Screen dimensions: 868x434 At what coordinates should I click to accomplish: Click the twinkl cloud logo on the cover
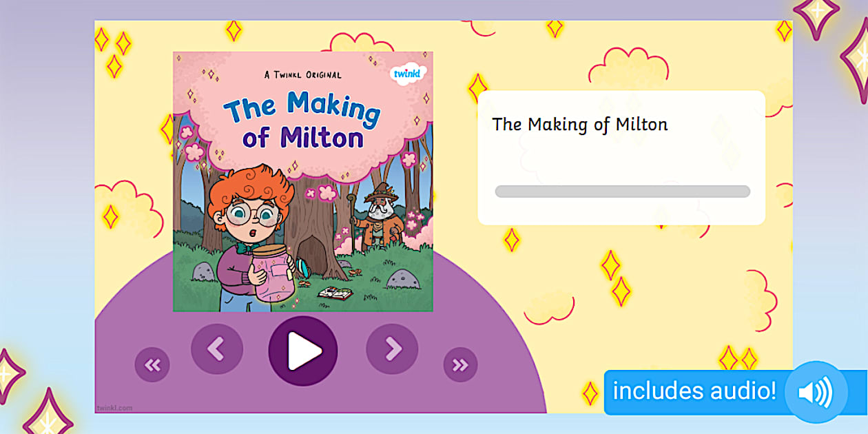coord(409,74)
